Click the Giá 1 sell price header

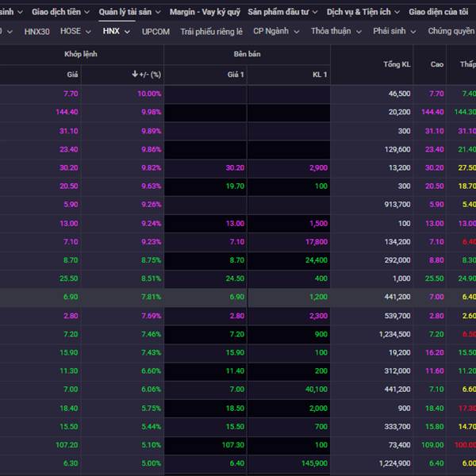pyautogui.click(x=236, y=74)
